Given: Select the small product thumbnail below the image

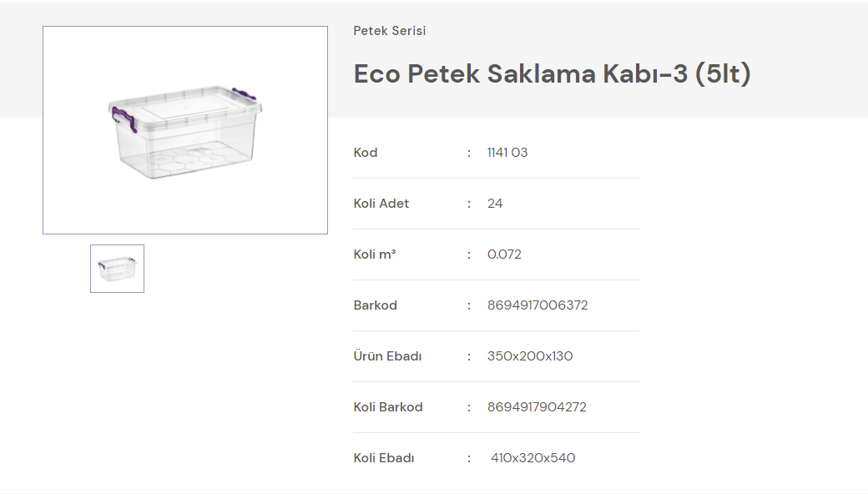Looking at the screenshot, I should [x=117, y=269].
